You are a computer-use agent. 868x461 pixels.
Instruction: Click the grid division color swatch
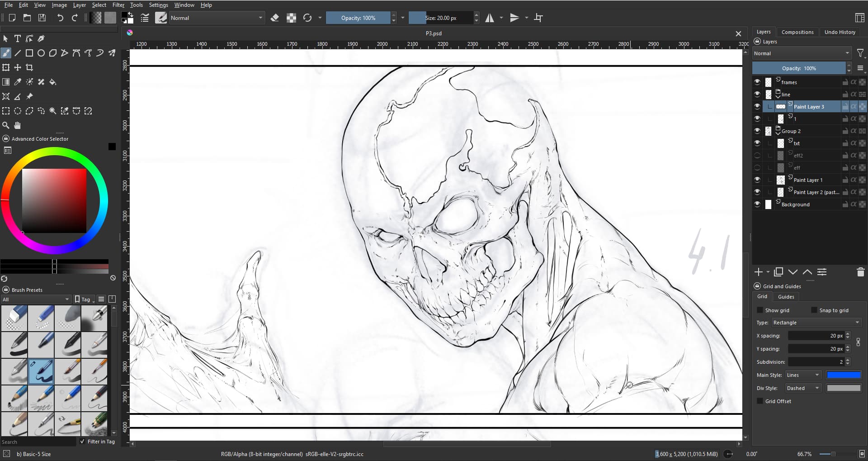pyautogui.click(x=844, y=388)
